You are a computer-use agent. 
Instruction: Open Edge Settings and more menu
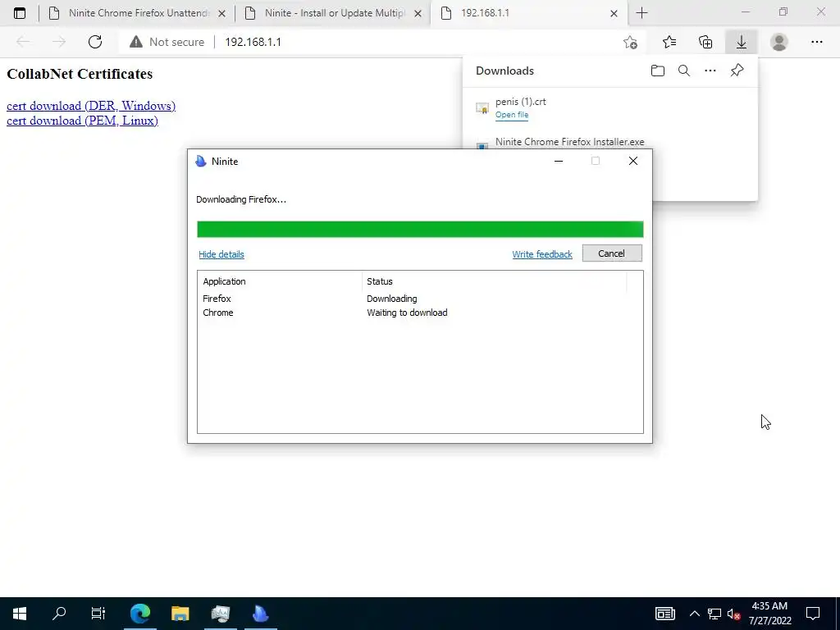coord(816,42)
